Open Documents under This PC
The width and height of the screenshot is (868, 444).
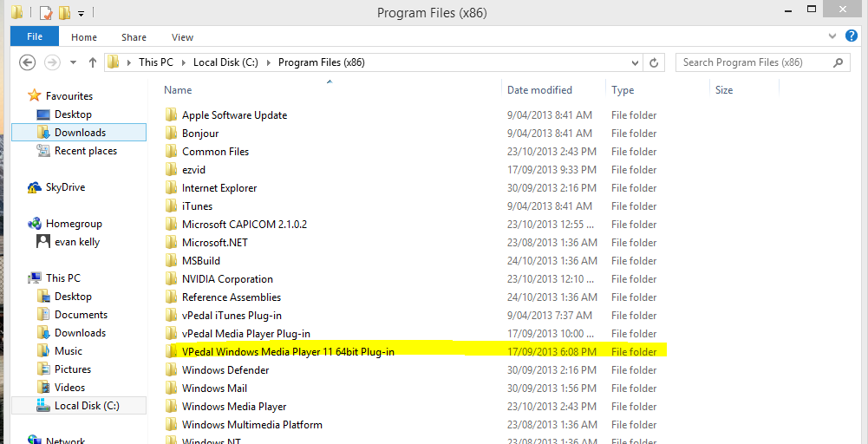click(x=81, y=315)
